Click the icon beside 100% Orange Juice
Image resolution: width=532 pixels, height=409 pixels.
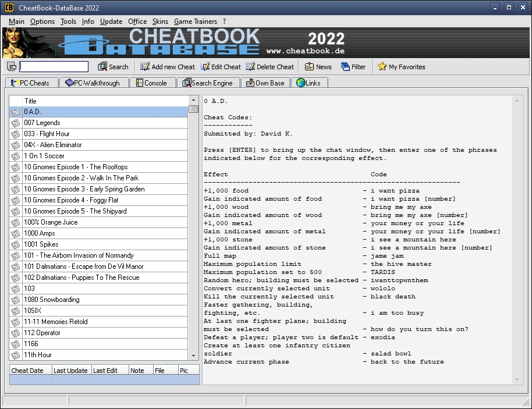pos(15,222)
